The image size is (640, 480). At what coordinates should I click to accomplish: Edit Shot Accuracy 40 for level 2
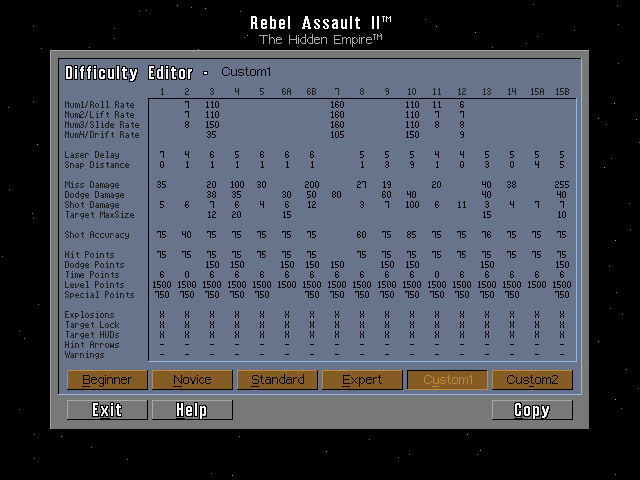(187, 235)
